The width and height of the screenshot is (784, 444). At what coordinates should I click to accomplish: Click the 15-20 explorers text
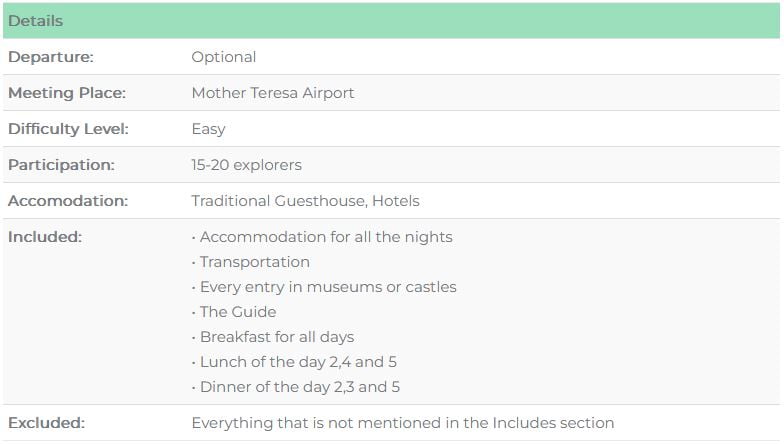point(246,165)
